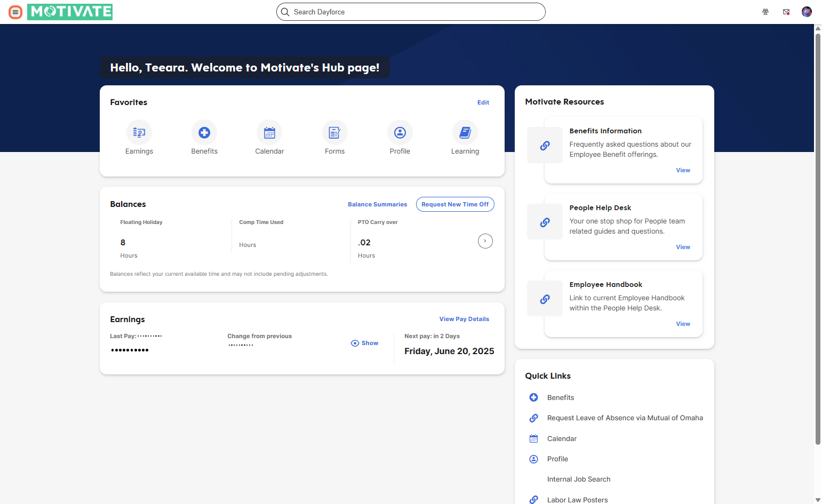This screenshot has width=822, height=504.
Task: Open Labor Law Posters quick link
Action: pyautogui.click(x=577, y=500)
